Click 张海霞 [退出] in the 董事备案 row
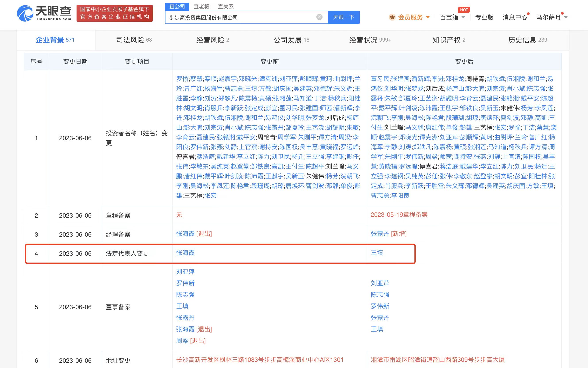 pyautogui.click(x=194, y=329)
